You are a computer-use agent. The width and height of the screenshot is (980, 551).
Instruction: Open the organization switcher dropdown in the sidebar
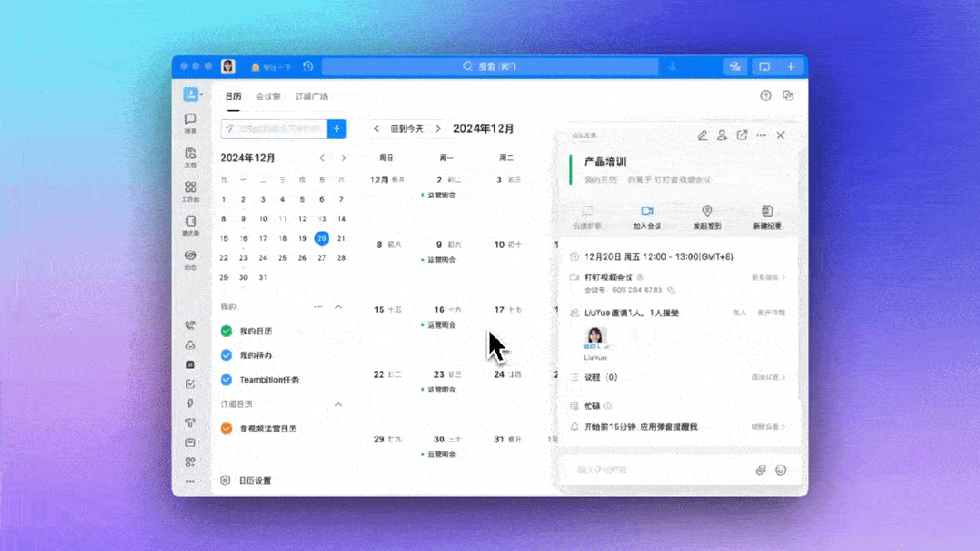click(x=193, y=94)
